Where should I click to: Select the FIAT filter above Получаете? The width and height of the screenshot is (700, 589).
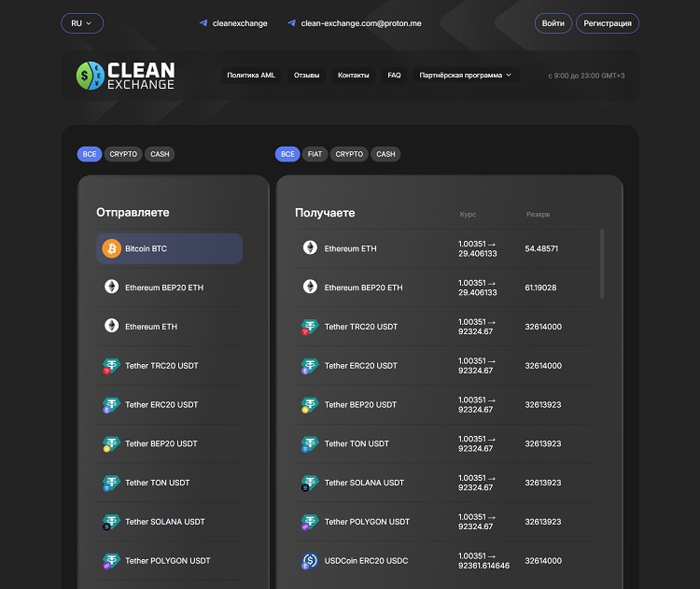point(315,154)
